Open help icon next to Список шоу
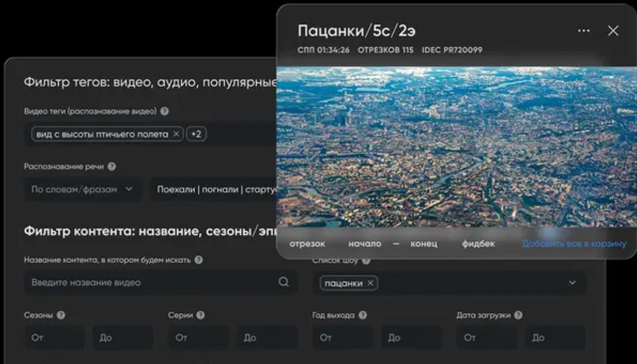Screen dimensions: 637x364 click(x=366, y=261)
